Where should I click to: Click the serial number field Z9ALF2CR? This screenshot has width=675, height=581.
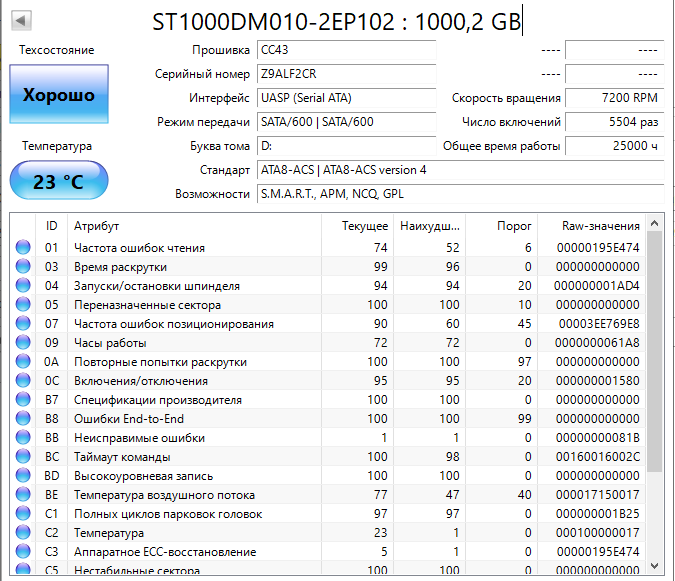345,74
